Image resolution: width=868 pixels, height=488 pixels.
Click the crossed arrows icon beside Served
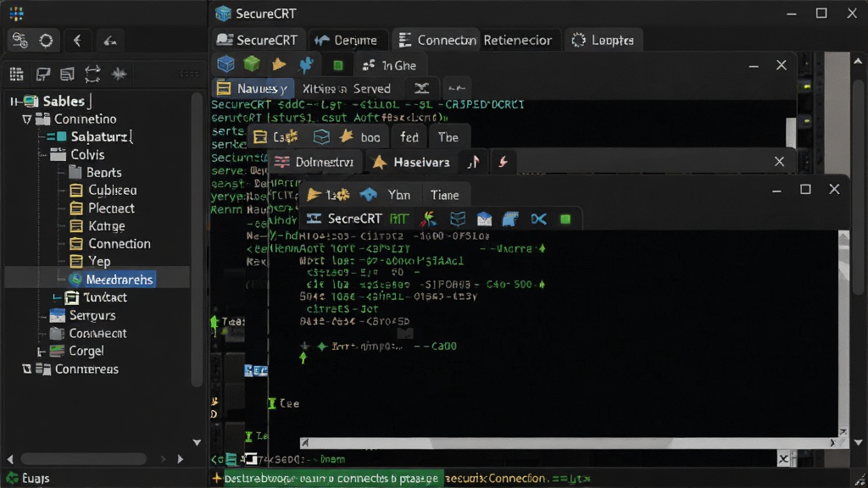coord(422,88)
